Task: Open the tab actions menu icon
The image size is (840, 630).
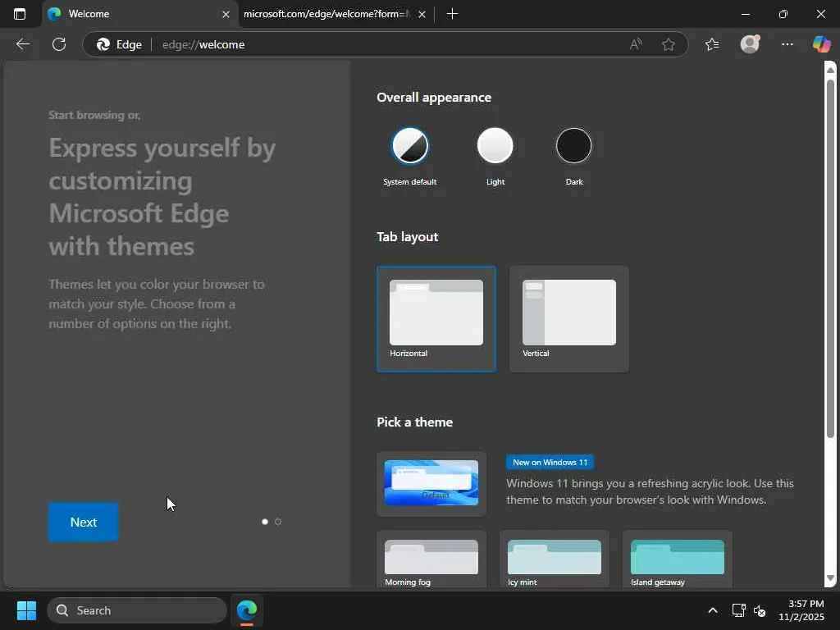Action: pos(20,14)
